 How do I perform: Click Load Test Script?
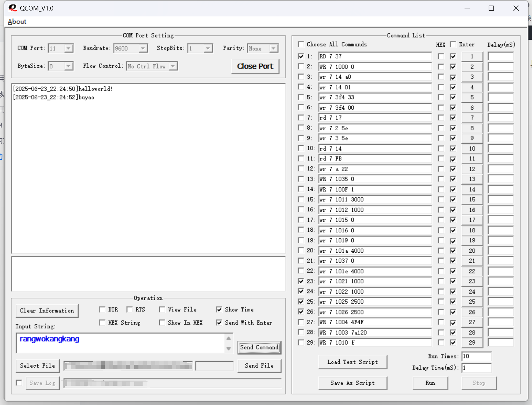coord(352,362)
